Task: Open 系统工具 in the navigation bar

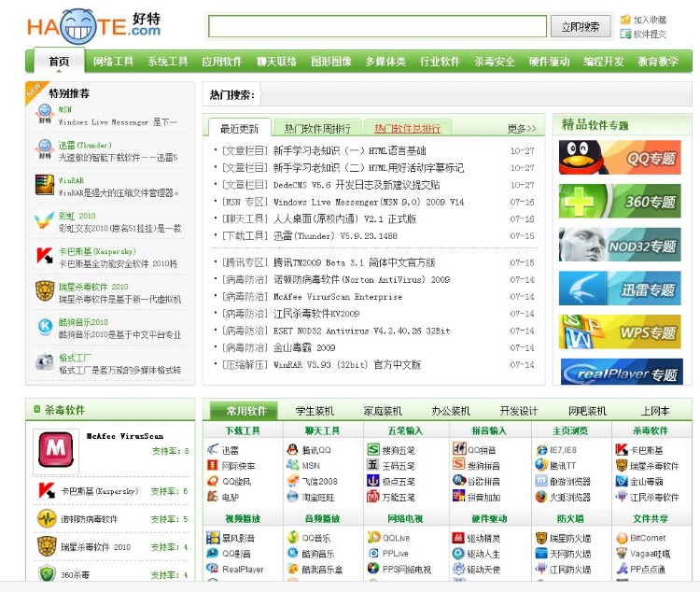Action: pos(168,62)
